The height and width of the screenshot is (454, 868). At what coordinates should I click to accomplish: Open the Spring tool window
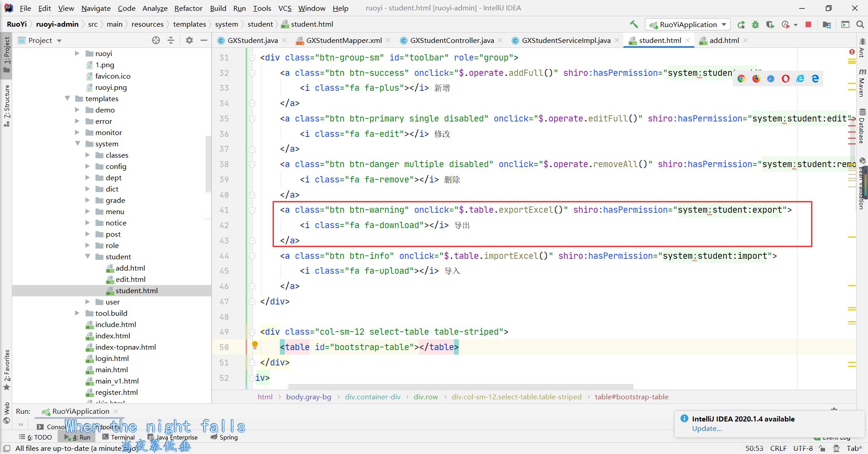[224, 437]
